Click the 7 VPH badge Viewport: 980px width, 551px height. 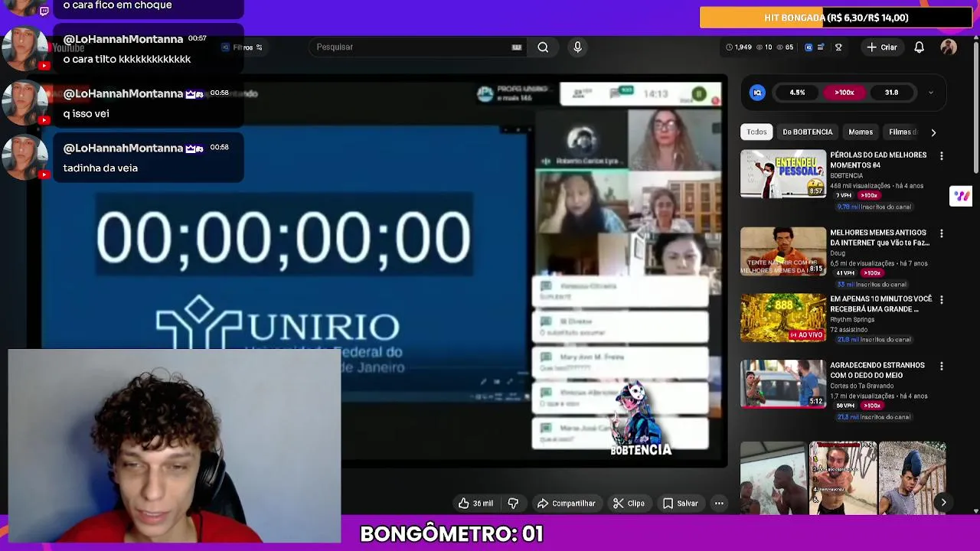[844, 196]
